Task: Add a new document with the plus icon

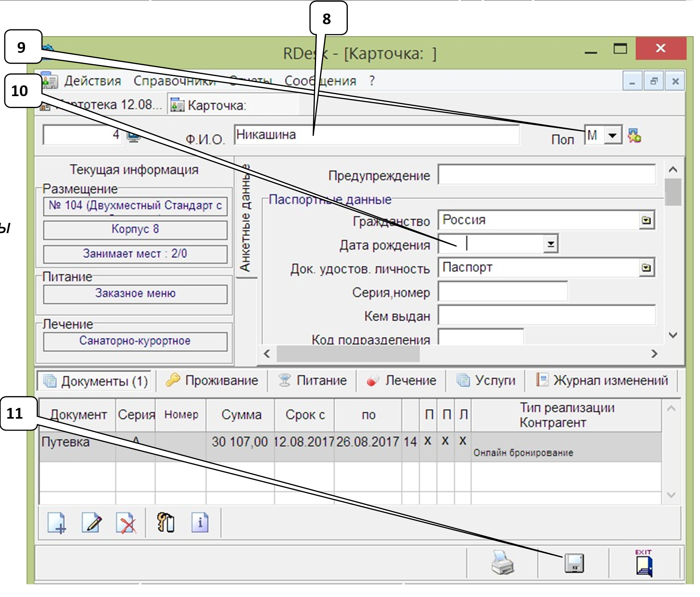Action: 56,523
